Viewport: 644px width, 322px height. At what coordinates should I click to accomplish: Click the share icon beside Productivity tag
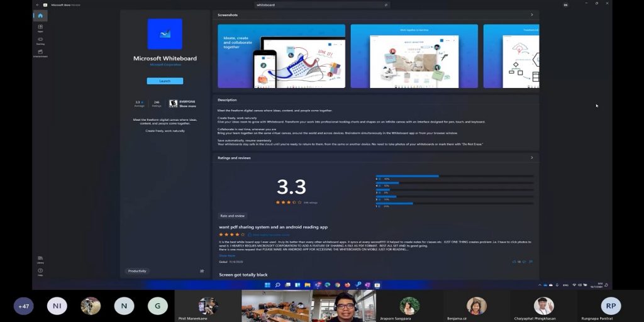(x=202, y=271)
